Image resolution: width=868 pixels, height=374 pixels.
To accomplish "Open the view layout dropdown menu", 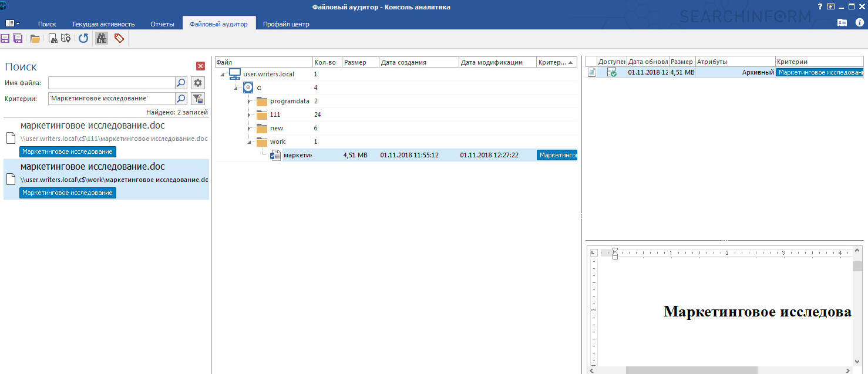I will coord(12,23).
